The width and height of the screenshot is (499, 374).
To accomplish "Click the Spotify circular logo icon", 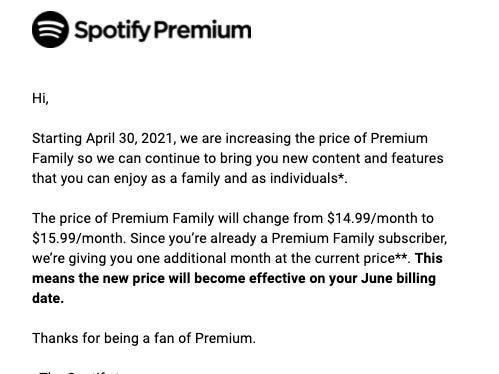I will pos(50,30).
